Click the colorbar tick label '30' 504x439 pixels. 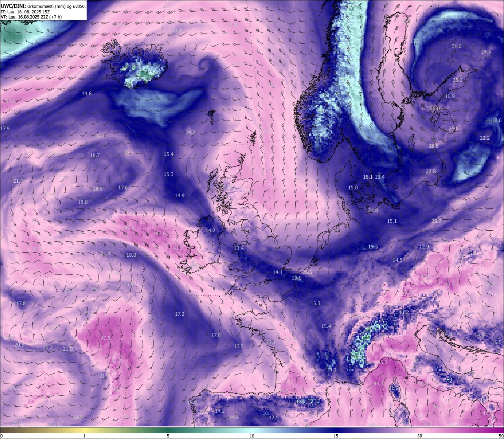point(420,436)
